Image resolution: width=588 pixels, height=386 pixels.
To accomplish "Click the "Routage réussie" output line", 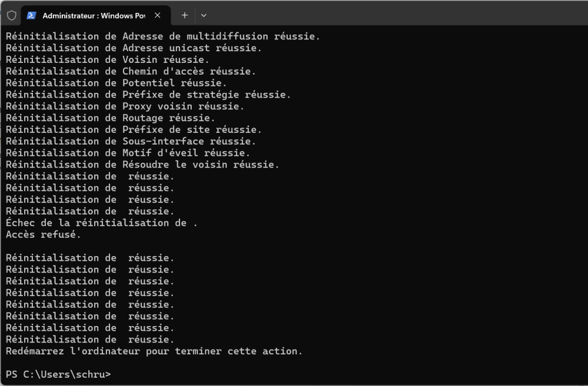I will point(111,118).
